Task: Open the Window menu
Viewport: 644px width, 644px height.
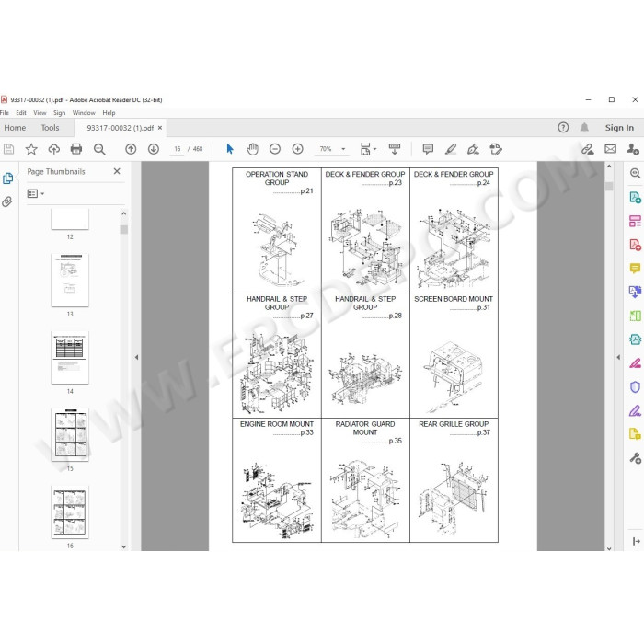Action: 84,113
